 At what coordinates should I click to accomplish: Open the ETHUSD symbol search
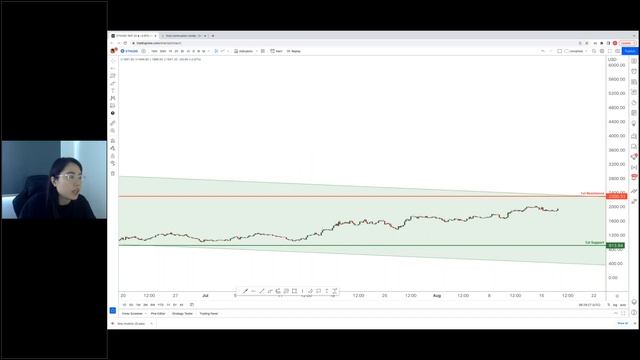tap(129, 51)
